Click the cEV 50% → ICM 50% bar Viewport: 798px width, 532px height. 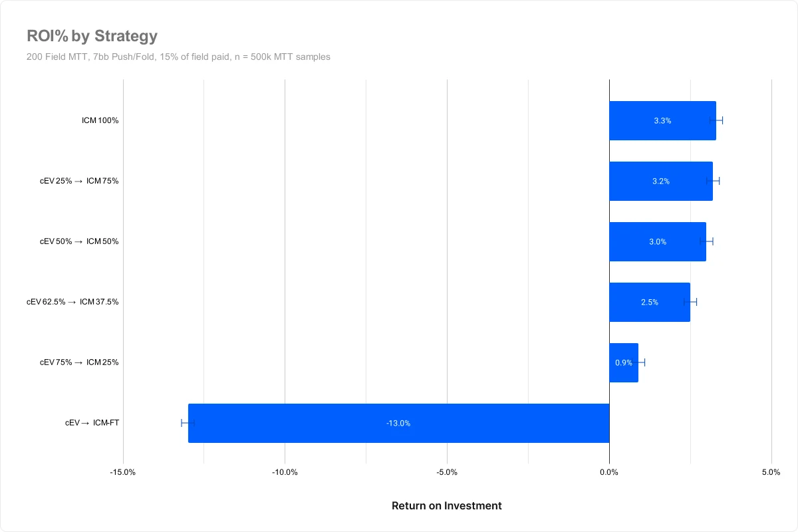point(658,241)
